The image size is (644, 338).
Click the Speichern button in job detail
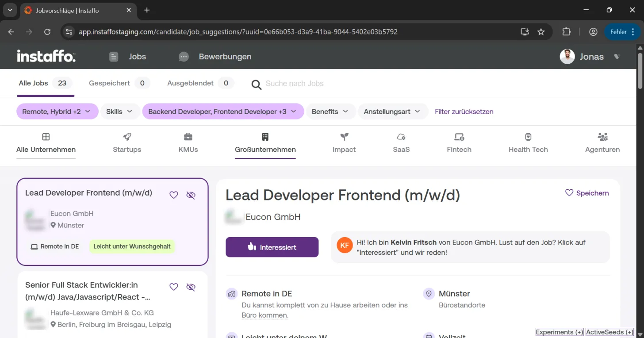[587, 193]
